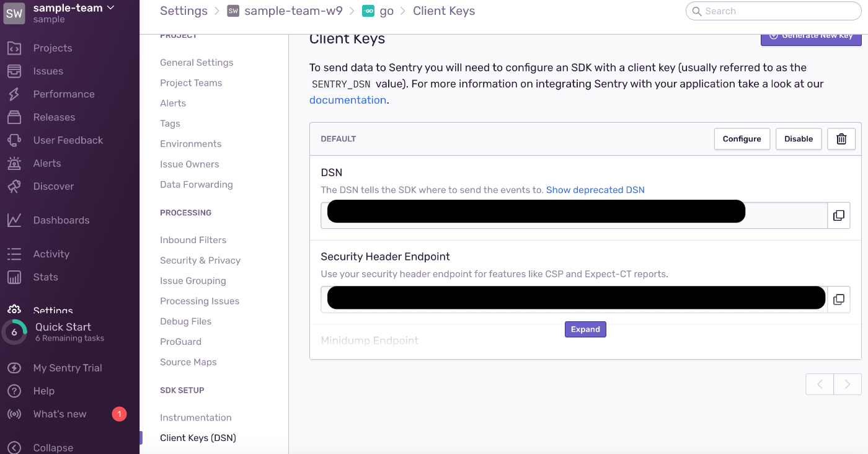Click the Configure button

point(742,139)
